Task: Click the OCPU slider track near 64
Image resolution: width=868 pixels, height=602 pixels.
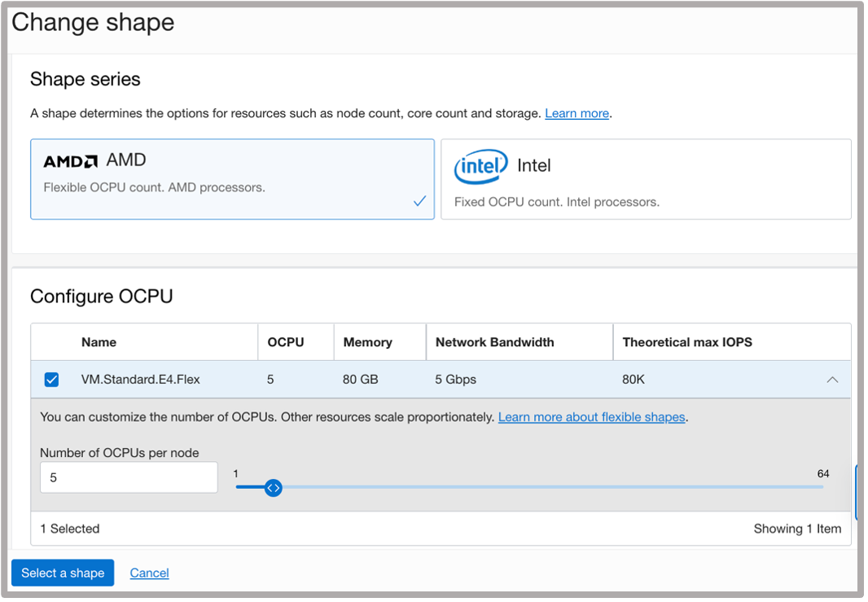Action: 814,487
